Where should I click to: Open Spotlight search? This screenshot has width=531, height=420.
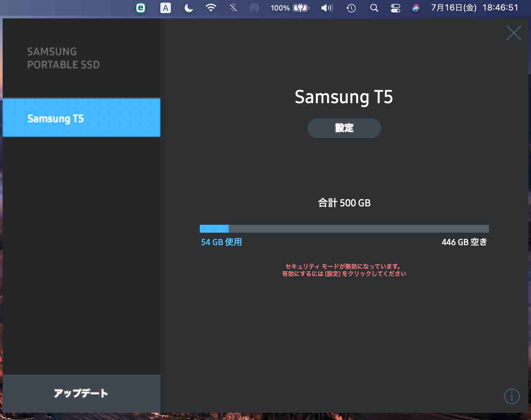[374, 8]
